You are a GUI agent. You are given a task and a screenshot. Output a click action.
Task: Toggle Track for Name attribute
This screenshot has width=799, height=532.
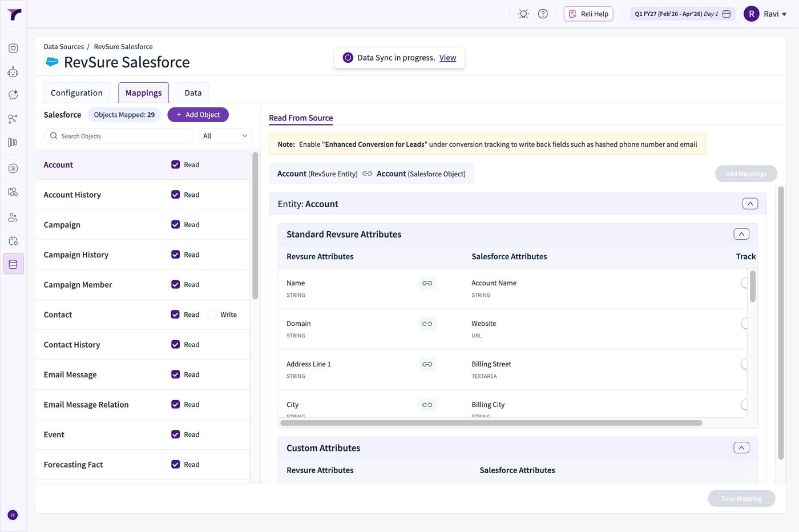click(744, 283)
